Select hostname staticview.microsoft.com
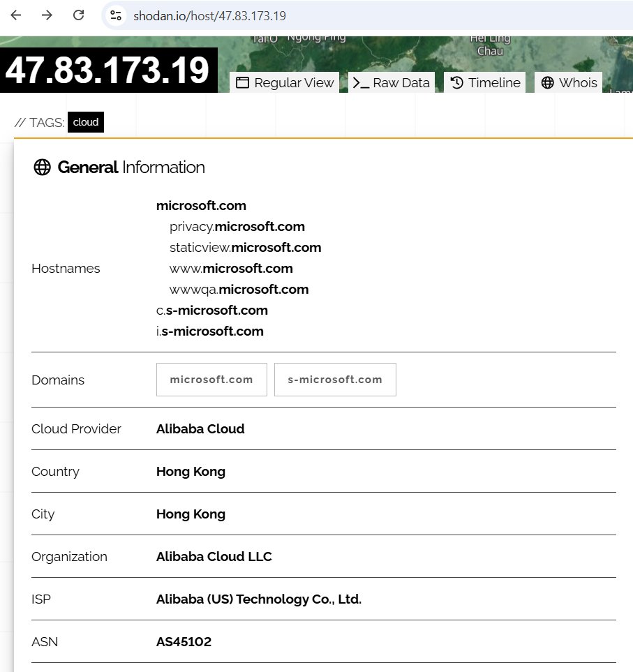633x672 pixels. (245, 248)
